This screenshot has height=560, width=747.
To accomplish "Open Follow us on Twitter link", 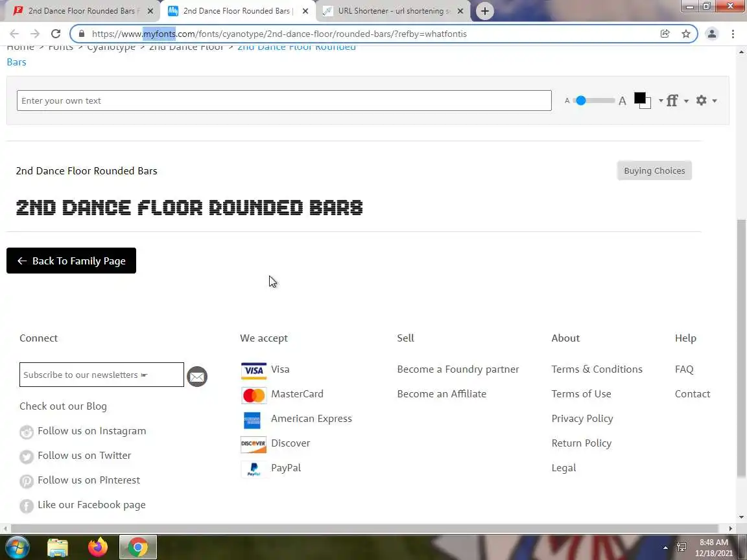I will (x=84, y=456).
